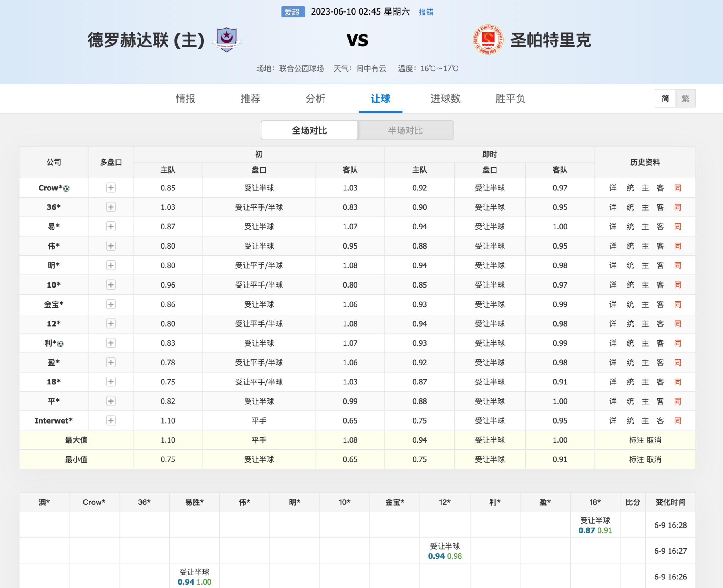Open 统 statistics for 12* row

click(630, 323)
